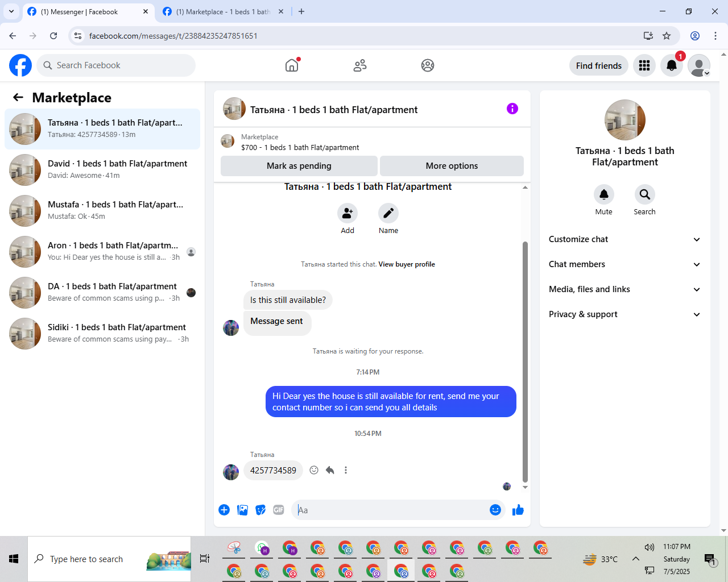Click the 'Message sent' bubble

(277, 323)
